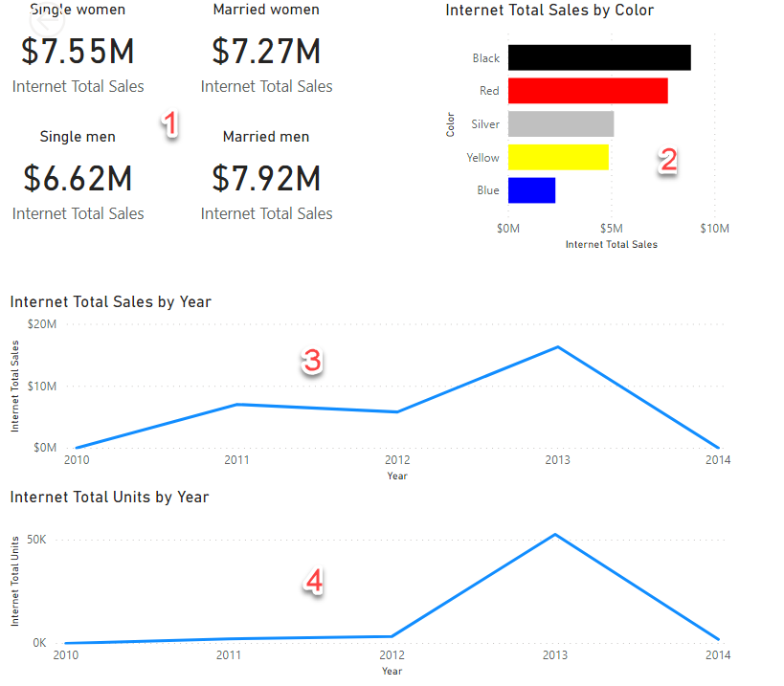The width and height of the screenshot is (784, 686).
Task: Click the 'Internet Total Units by Year' title
Action: (109, 498)
